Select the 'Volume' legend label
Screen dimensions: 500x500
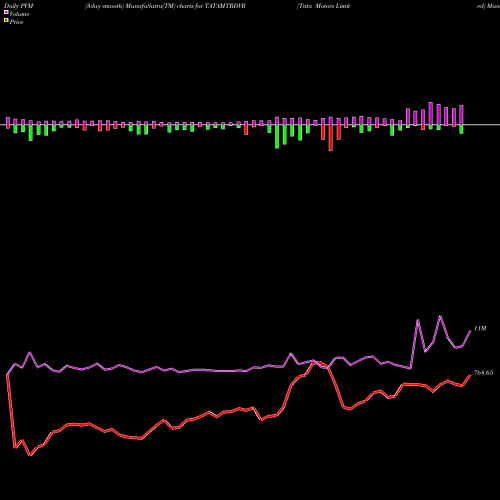tap(19, 14)
